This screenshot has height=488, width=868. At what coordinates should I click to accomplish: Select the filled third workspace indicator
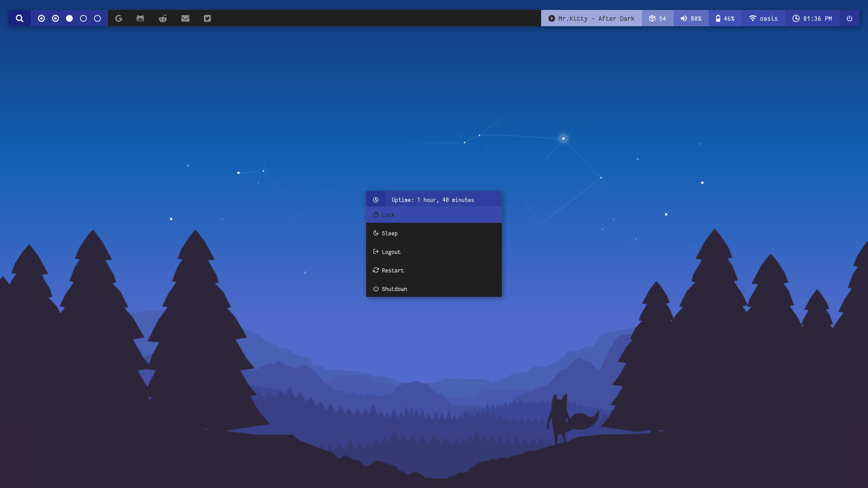click(70, 19)
